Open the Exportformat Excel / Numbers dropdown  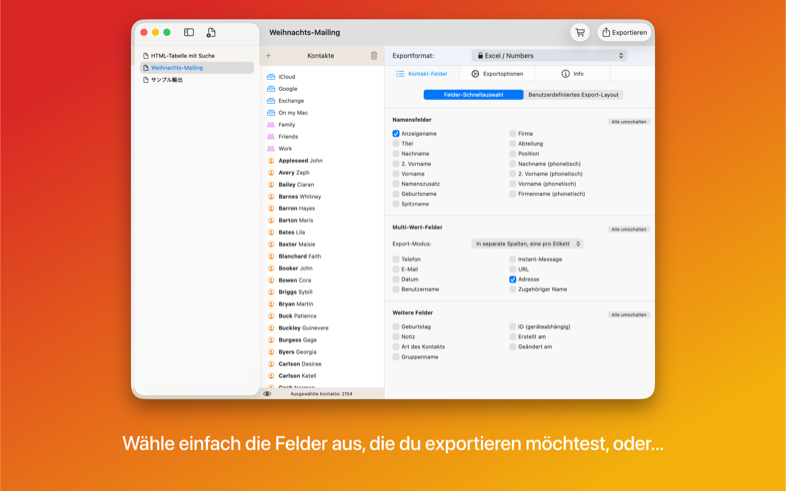pyautogui.click(x=549, y=56)
